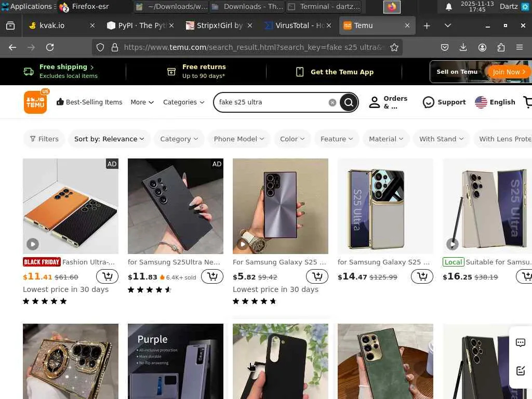Bookmark this page with the star icon

(x=394, y=47)
